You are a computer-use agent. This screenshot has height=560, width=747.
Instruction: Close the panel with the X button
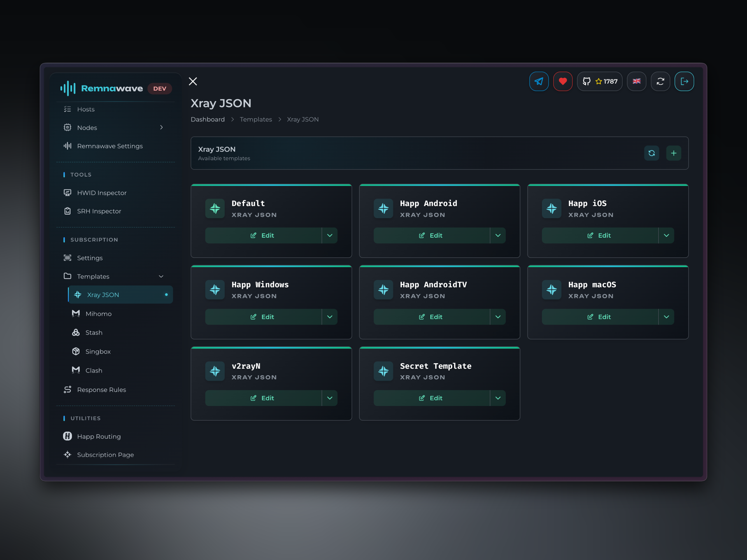193,81
